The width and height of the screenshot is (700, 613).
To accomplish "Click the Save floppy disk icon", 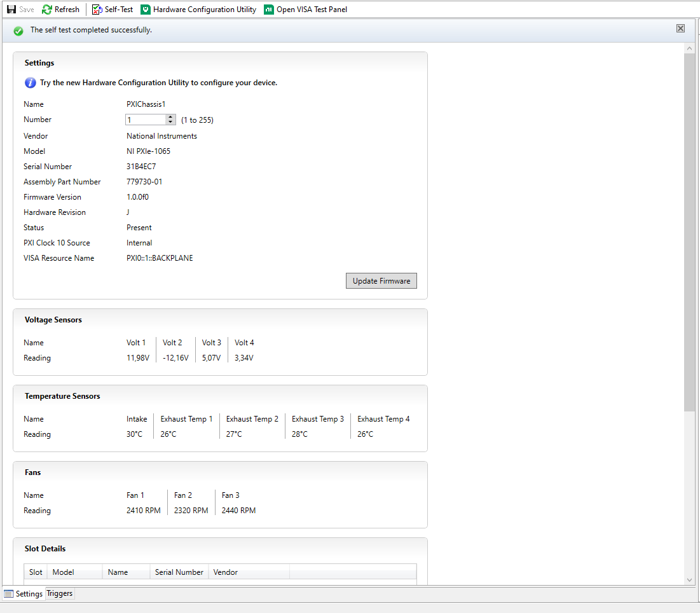I will coord(11,10).
